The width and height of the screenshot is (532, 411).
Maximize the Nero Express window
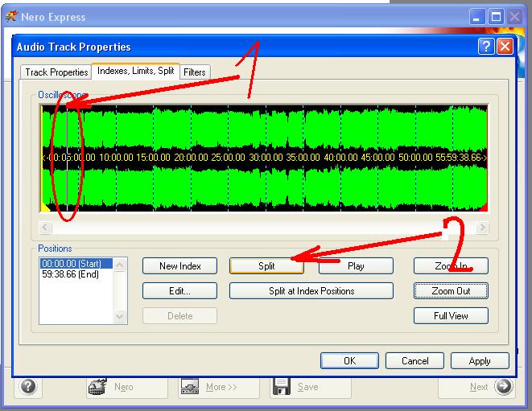pyautogui.click(x=496, y=17)
